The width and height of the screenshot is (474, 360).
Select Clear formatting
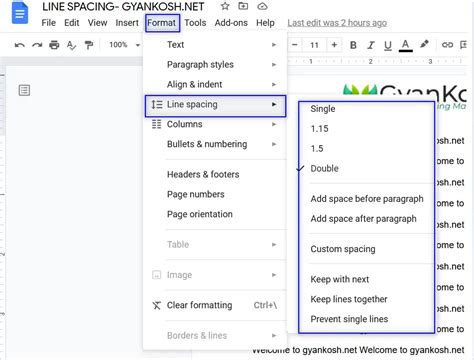point(215,305)
